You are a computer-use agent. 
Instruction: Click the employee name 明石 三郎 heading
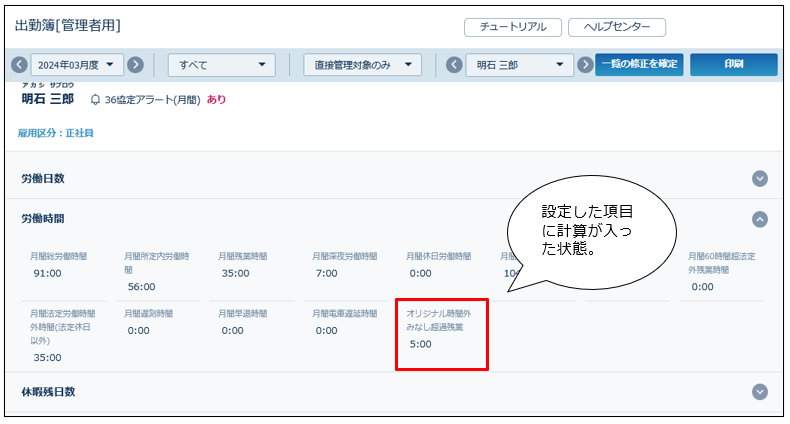point(48,99)
